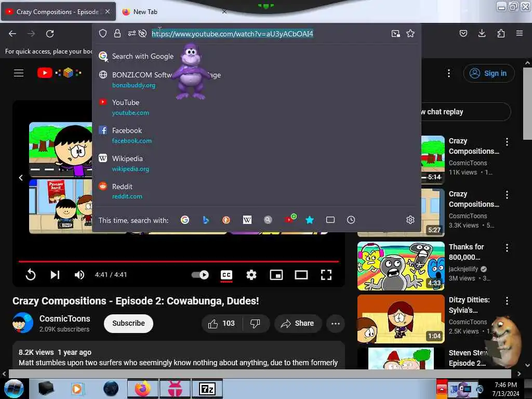532x399 pixels.
Task: Open Ditzy Ditties Sylvia's video thumbnail
Action: [401, 319]
